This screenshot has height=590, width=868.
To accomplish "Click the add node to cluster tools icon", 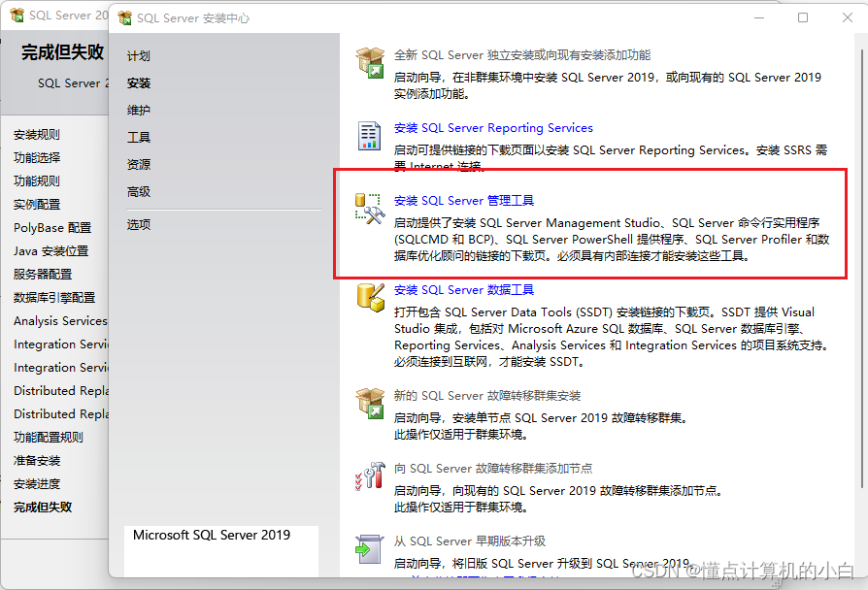I will point(370,476).
